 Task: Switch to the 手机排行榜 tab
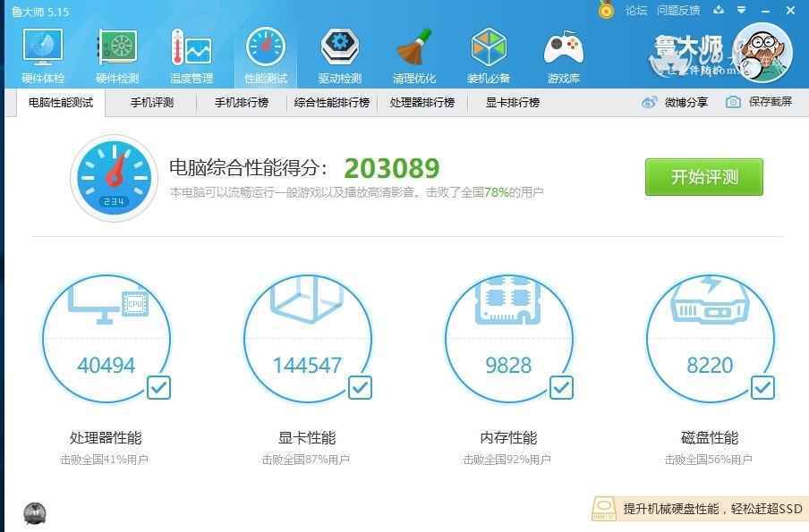point(242,103)
